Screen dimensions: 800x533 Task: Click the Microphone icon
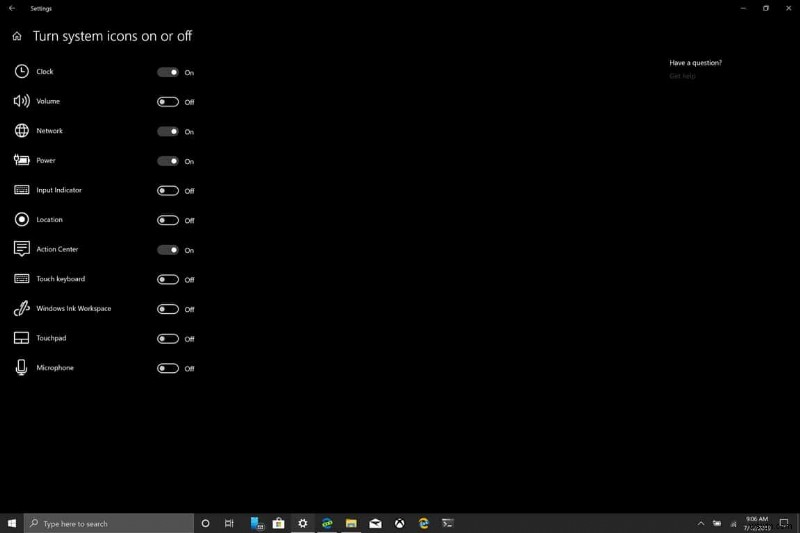point(21,367)
